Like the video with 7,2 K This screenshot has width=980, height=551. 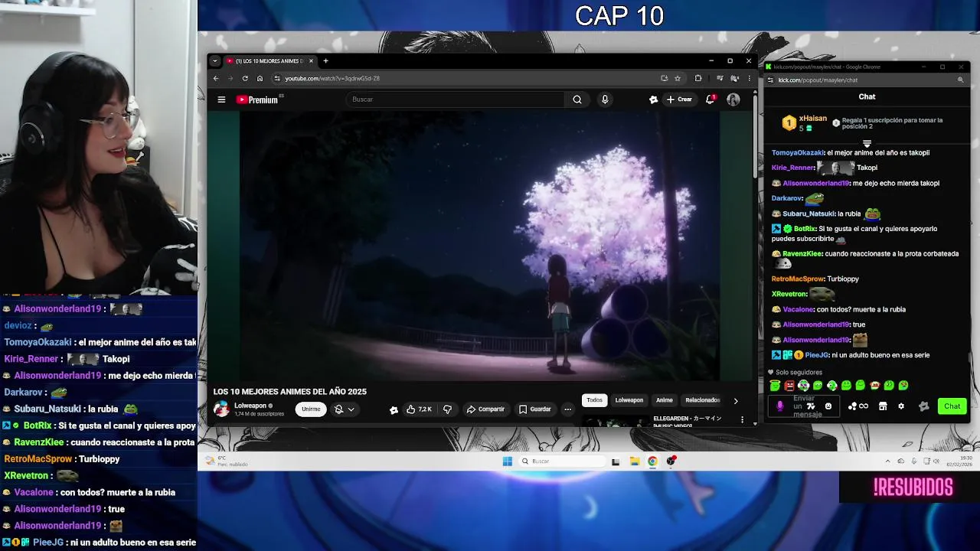[x=420, y=409]
